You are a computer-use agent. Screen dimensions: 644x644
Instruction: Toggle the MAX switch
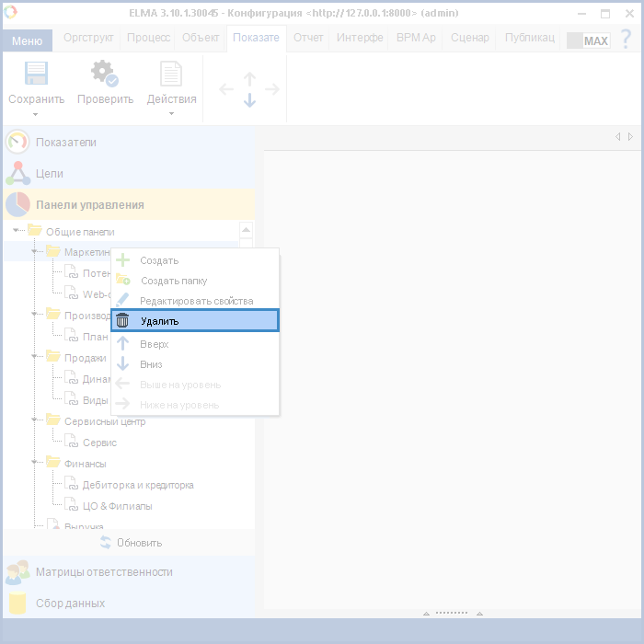coord(588,40)
